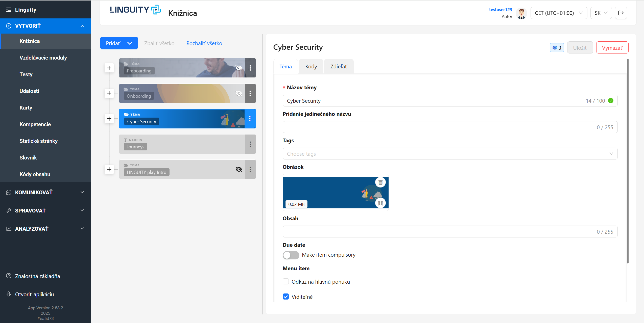Switch to the Kódy tab
The width and height of the screenshot is (644, 323).
click(311, 67)
